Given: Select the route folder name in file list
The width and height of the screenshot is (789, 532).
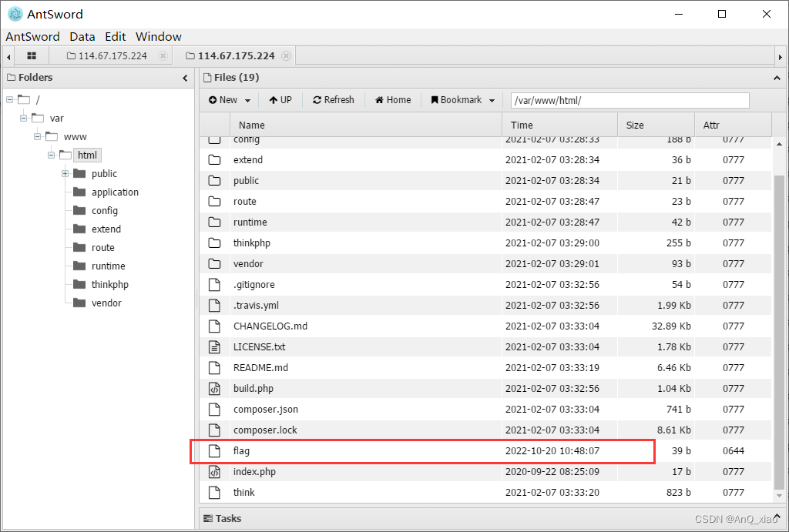Looking at the screenshot, I should click(244, 201).
